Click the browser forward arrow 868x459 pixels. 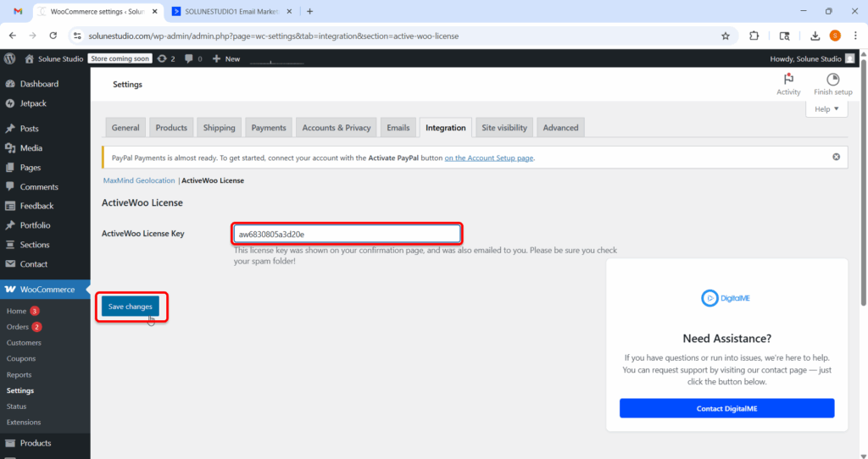pyautogui.click(x=33, y=36)
